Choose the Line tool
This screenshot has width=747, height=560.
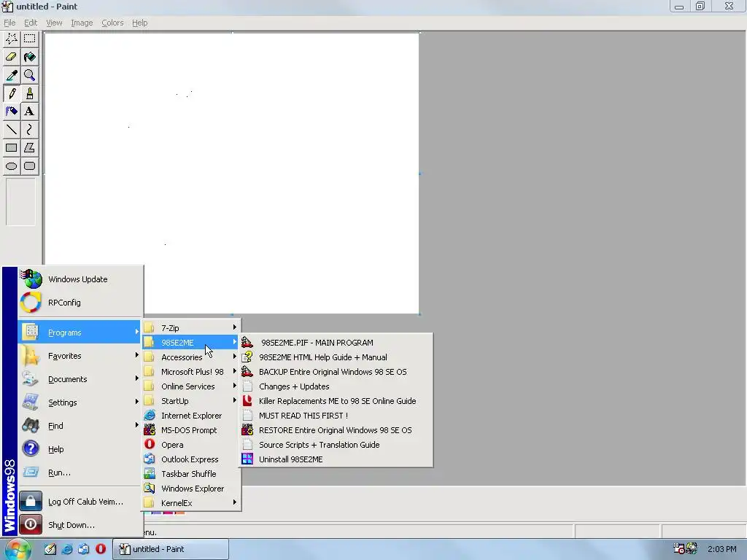[12, 130]
